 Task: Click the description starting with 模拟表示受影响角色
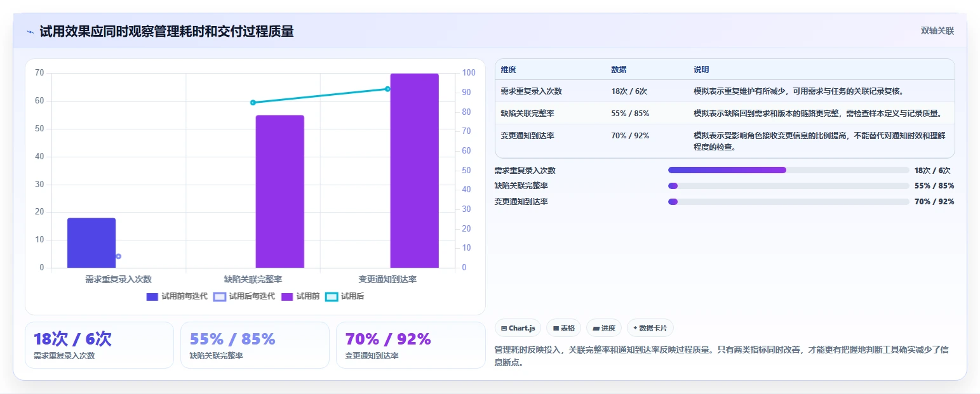pos(819,141)
